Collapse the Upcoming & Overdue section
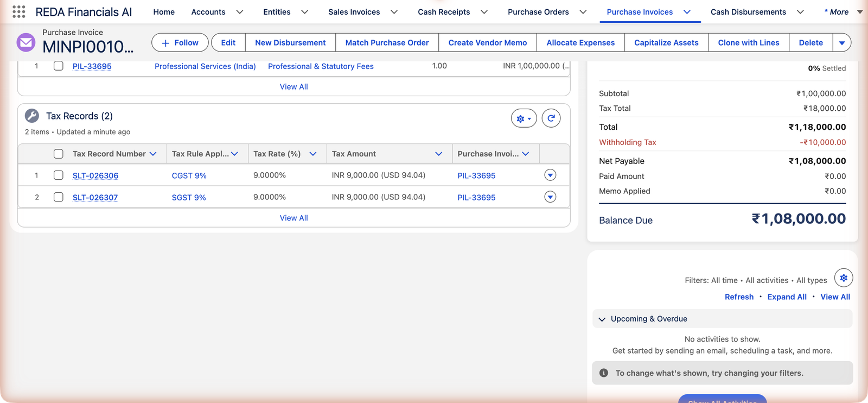The width and height of the screenshot is (868, 403). [602, 319]
